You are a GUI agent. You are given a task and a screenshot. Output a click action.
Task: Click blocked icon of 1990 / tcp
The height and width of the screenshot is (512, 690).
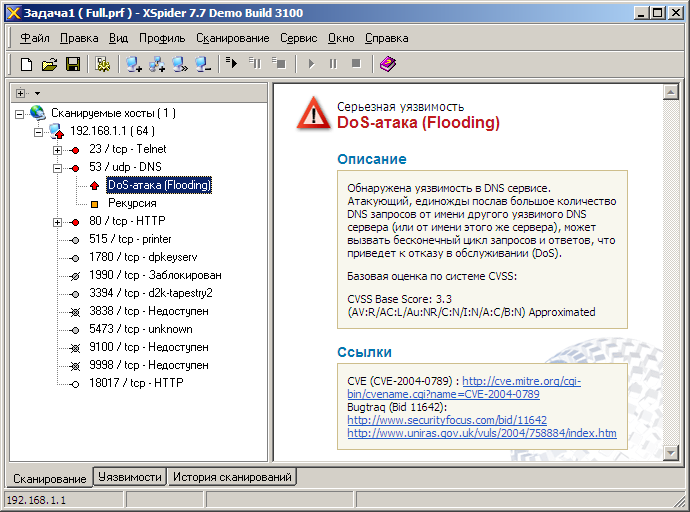point(75,276)
